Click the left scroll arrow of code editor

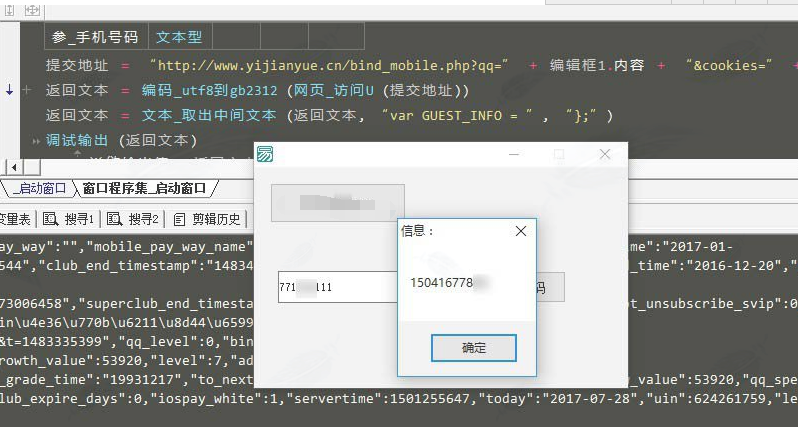[x=14, y=167]
